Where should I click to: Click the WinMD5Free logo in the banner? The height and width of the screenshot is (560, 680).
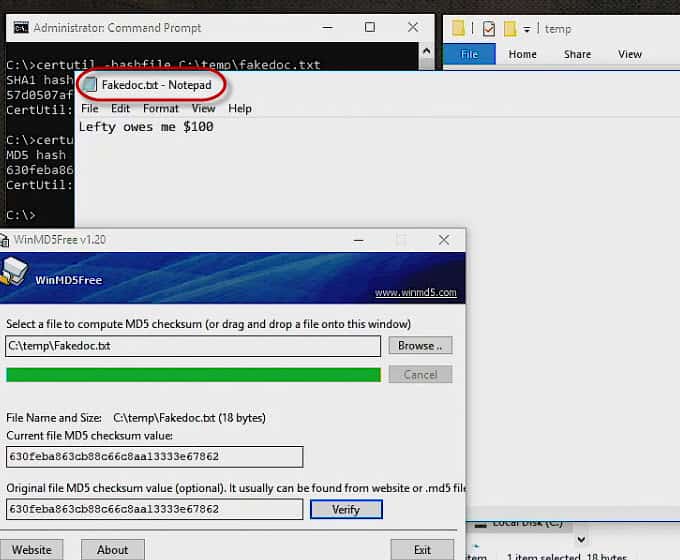(14, 272)
